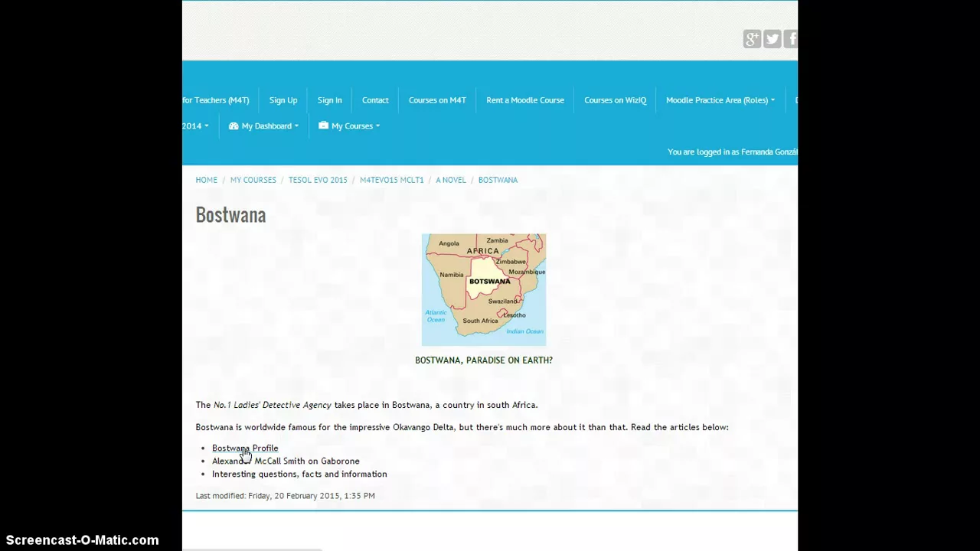
Task: Expand the My Dashboard dropdown
Action: (263, 126)
